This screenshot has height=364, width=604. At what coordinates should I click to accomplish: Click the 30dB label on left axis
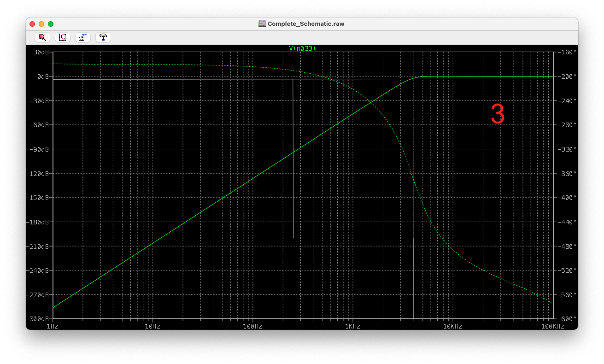(42, 52)
